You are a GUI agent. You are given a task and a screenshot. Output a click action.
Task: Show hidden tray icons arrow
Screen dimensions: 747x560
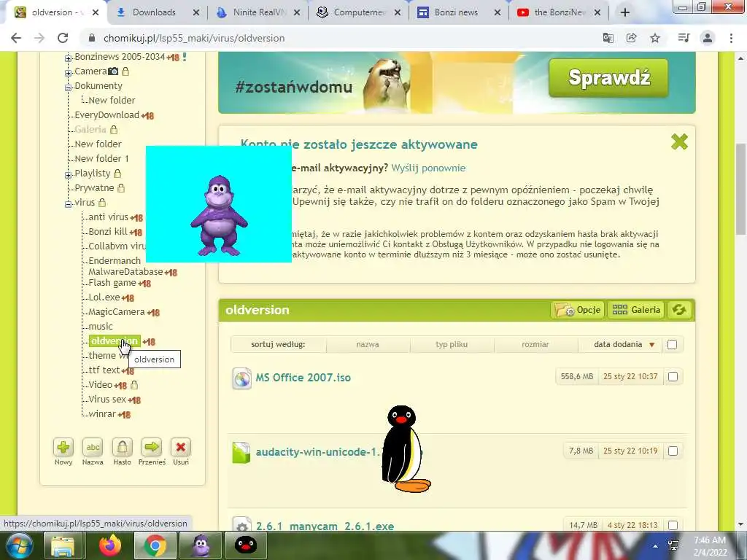coord(656,546)
